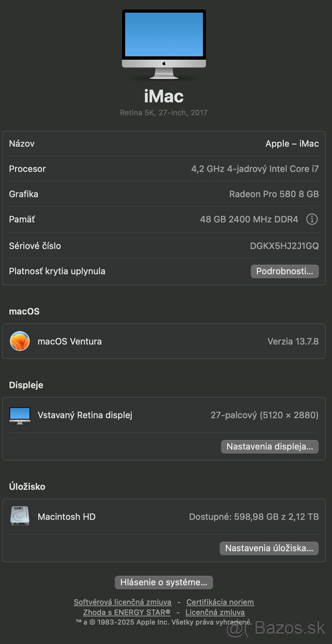Image resolution: width=332 pixels, height=644 pixels.
Task: Open Podrobnosti coverage details
Action: (285, 271)
